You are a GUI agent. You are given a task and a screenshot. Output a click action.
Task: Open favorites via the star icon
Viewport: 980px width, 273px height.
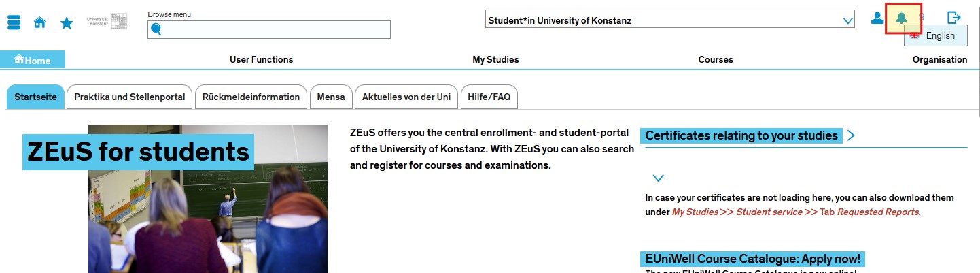[67, 23]
